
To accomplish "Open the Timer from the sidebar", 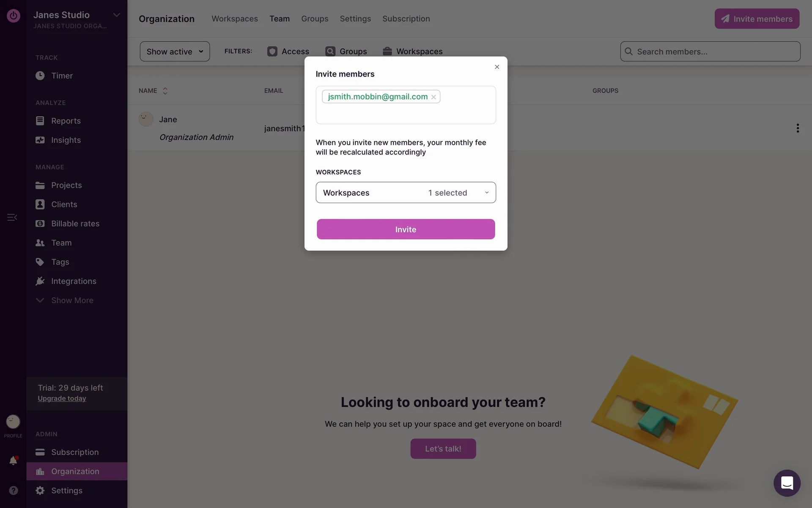I will pyautogui.click(x=62, y=76).
